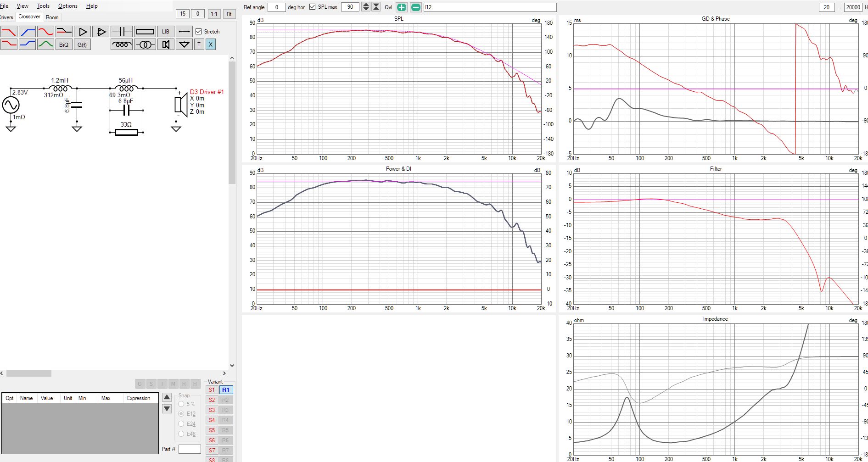Switch to the Room tab
868x462 pixels.
click(52, 17)
